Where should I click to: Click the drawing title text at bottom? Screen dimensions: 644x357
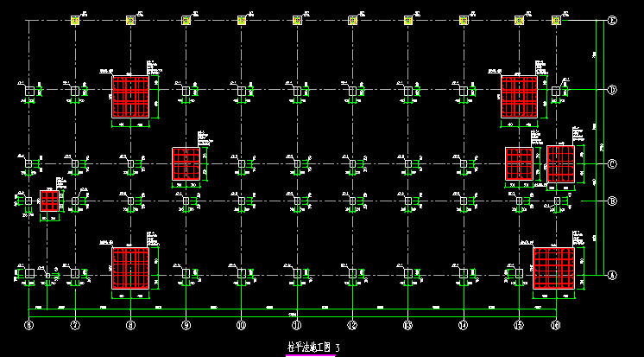pos(313,347)
